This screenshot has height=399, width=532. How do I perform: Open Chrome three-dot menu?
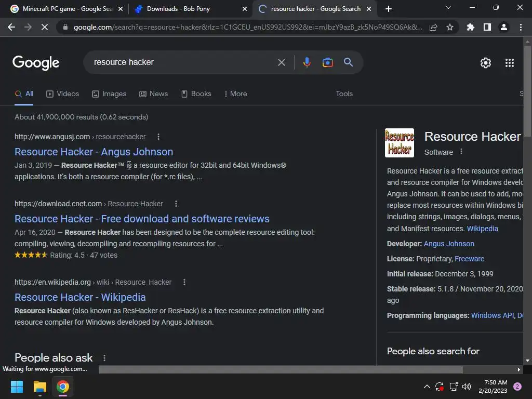click(x=521, y=27)
